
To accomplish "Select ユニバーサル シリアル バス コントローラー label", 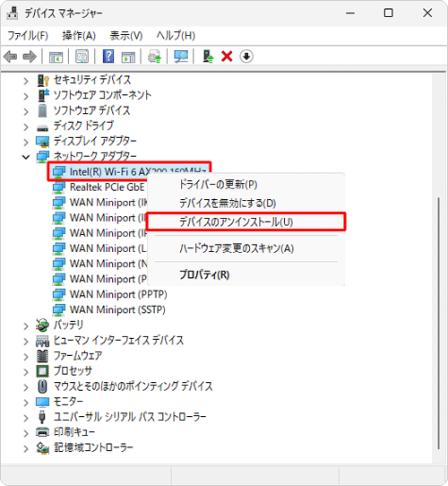I will click(130, 417).
